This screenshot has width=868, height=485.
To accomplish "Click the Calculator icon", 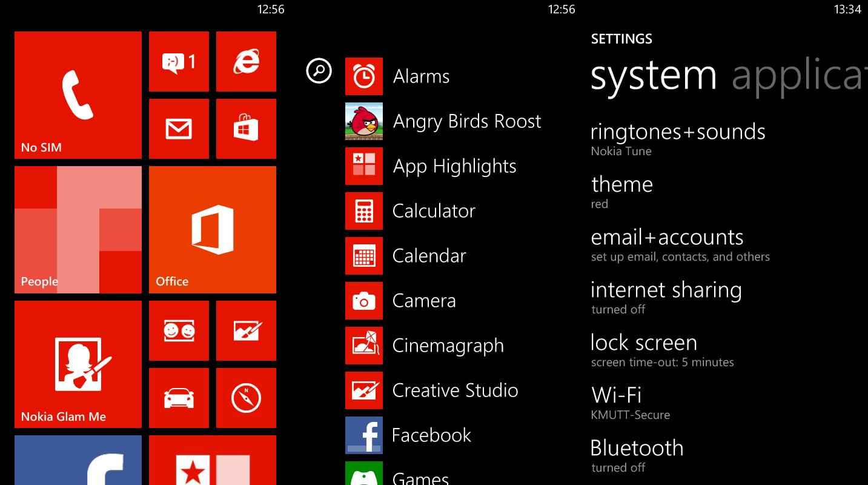I will click(x=364, y=211).
